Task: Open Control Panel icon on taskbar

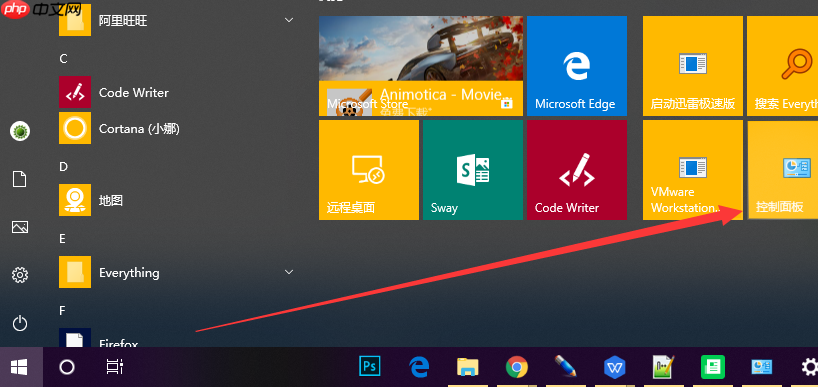Action: click(x=761, y=367)
